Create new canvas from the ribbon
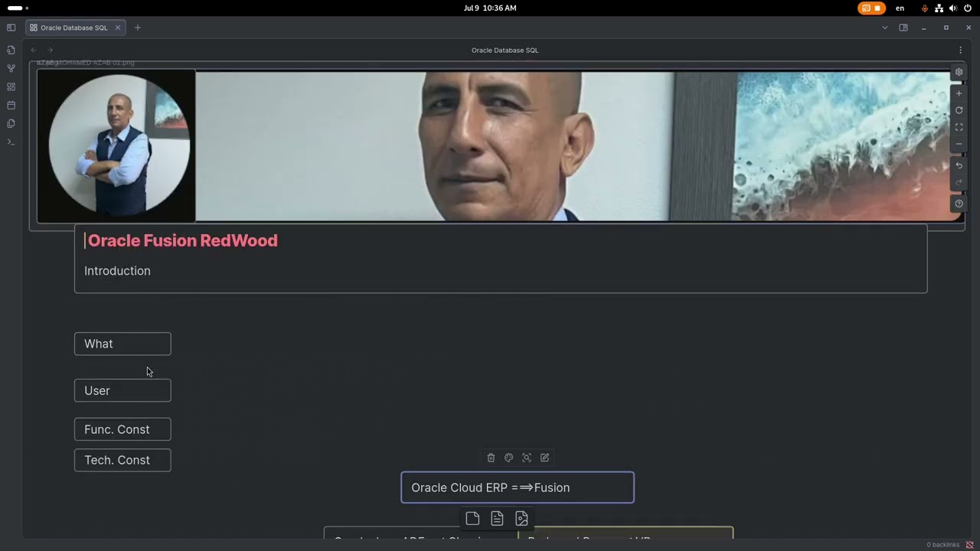 (11, 86)
